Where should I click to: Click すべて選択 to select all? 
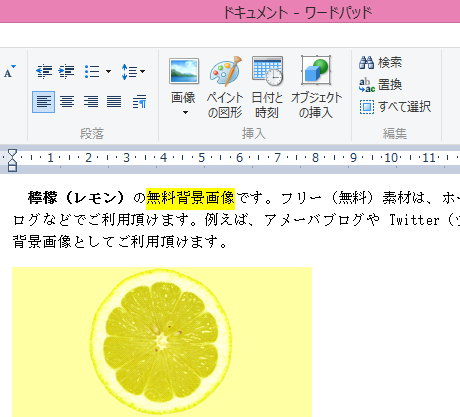pos(395,107)
